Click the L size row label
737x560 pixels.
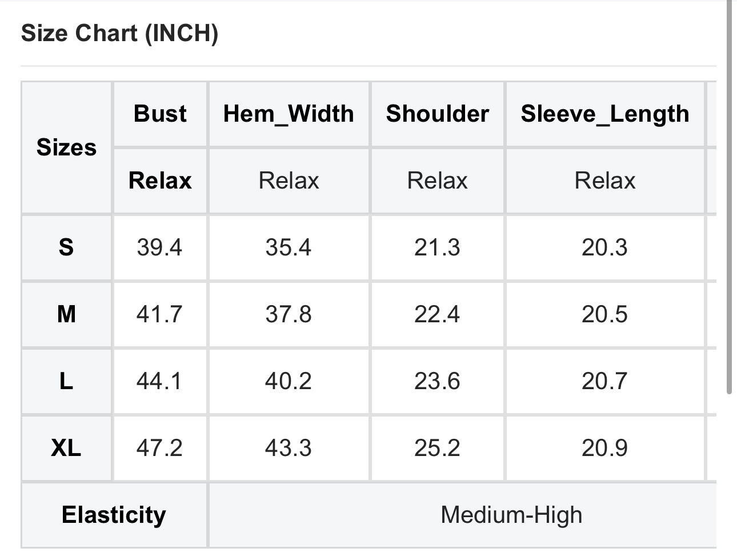pyautogui.click(x=66, y=381)
